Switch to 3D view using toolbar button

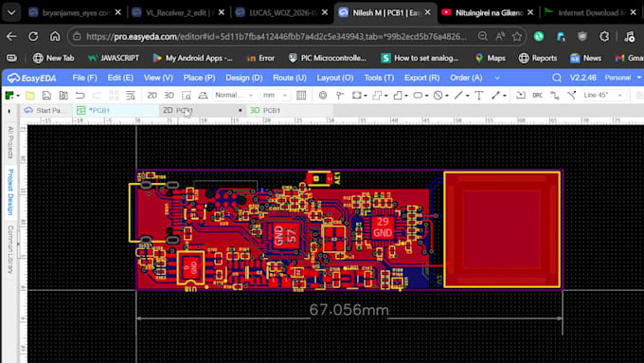click(x=169, y=96)
